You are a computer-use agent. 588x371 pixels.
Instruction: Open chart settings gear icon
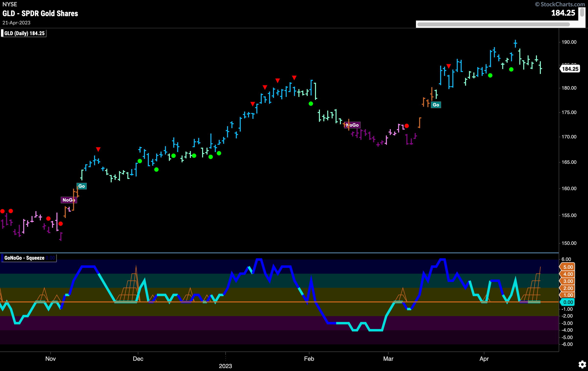tap(582, 364)
